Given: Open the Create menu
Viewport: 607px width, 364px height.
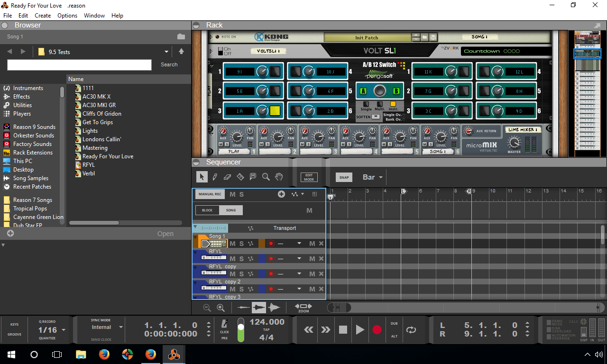Looking at the screenshot, I should 43,16.
